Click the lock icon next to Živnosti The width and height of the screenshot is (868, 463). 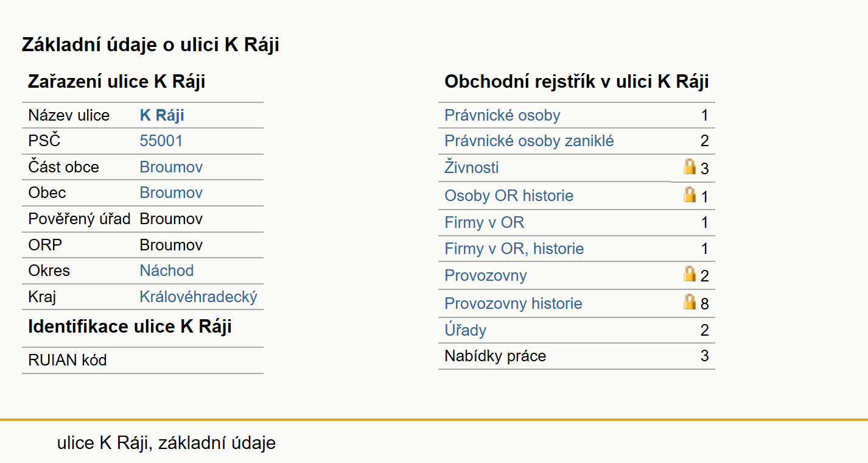(x=689, y=166)
